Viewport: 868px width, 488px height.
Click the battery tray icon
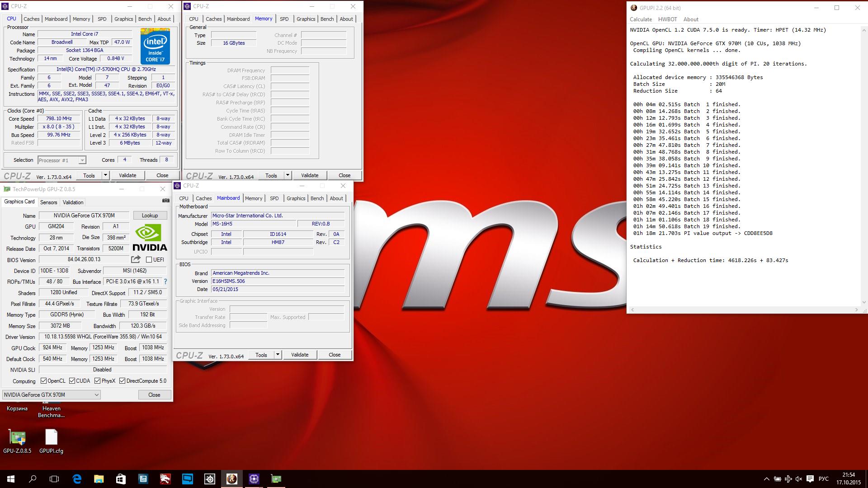pyautogui.click(x=777, y=479)
